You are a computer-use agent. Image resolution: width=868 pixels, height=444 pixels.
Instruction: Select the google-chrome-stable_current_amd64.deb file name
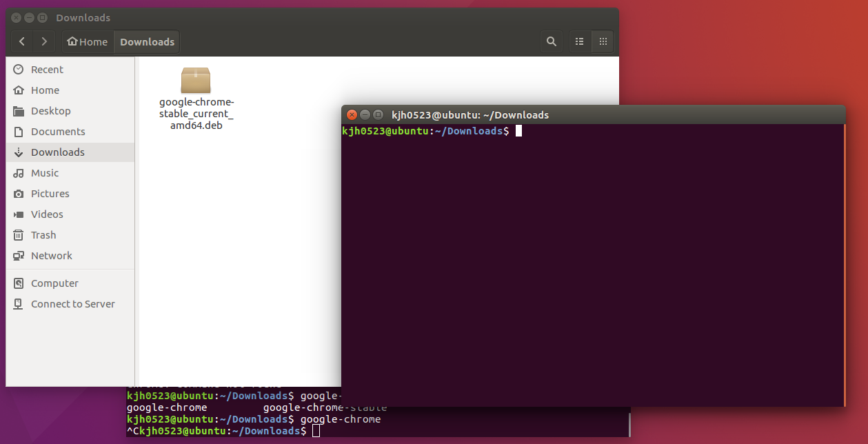click(196, 114)
